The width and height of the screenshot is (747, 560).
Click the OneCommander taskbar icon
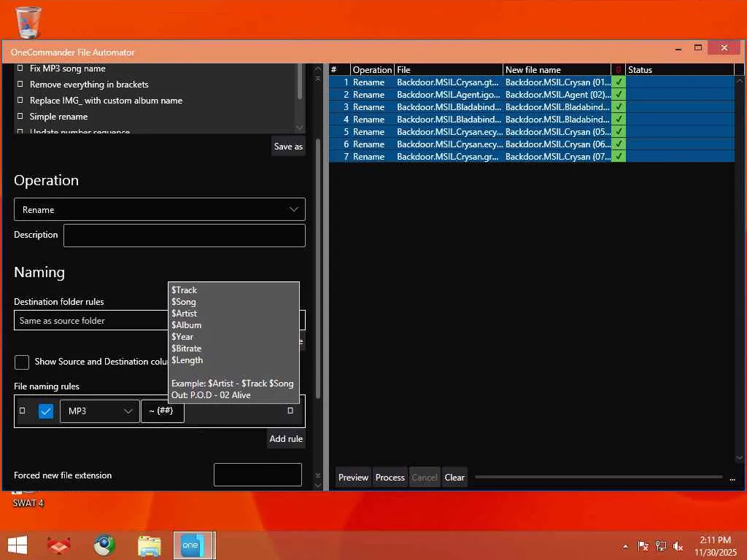[x=194, y=545]
